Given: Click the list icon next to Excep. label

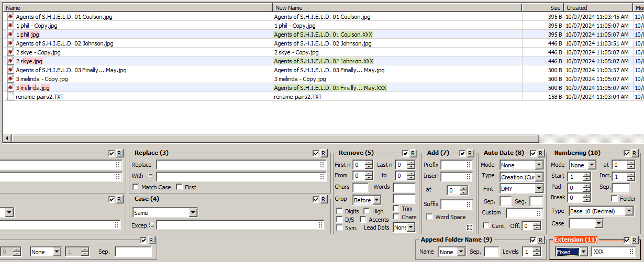Looking at the screenshot, I should point(151,225).
